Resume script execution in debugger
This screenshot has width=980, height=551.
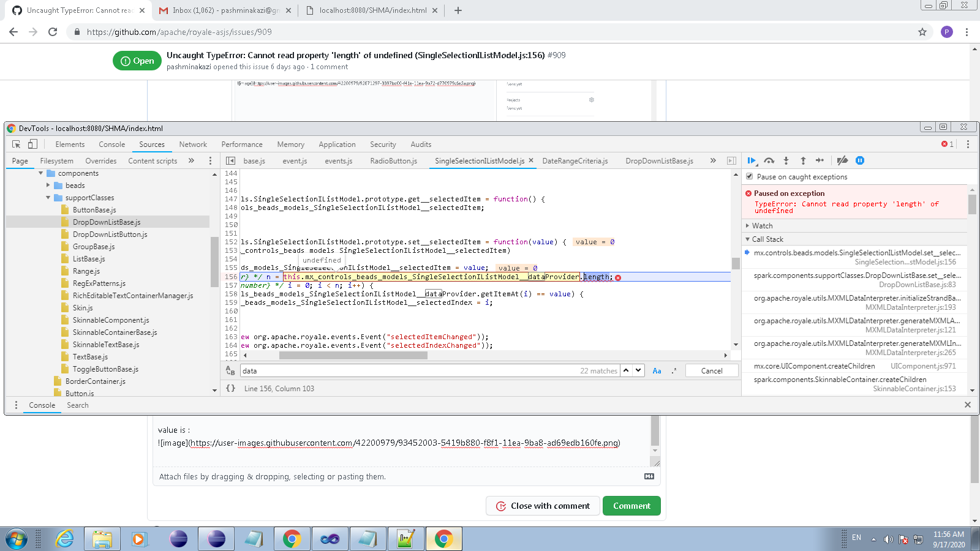[x=752, y=160]
